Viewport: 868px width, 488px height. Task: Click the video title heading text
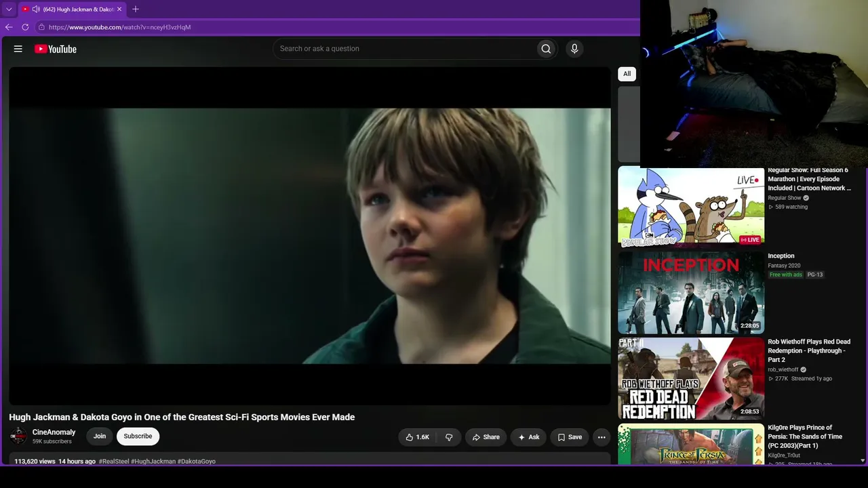tap(182, 417)
